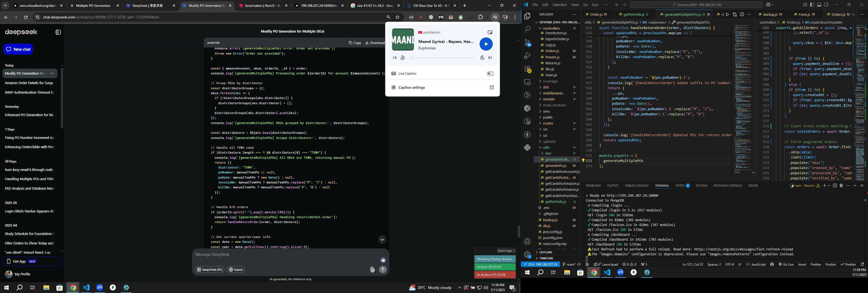Enter picture-in-picture for YouTube media
The height and width of the screenshot is (293, 868).
click(x=490, y=32)
